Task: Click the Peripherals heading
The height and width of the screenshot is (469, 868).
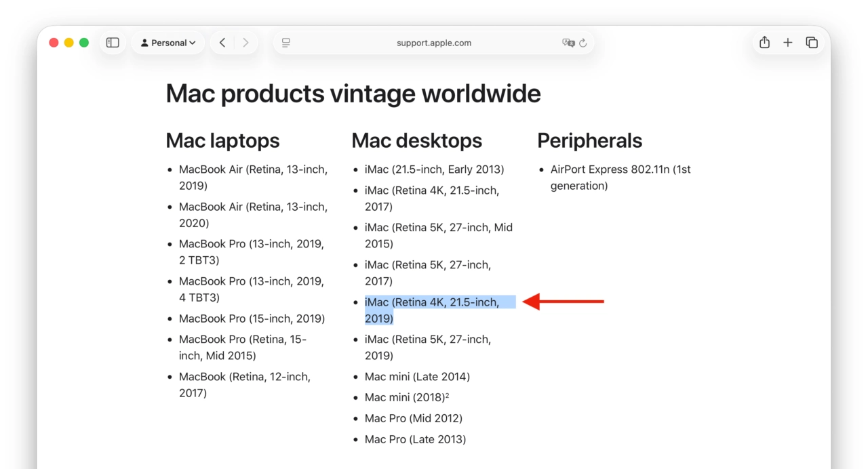Action: [589, 140]
